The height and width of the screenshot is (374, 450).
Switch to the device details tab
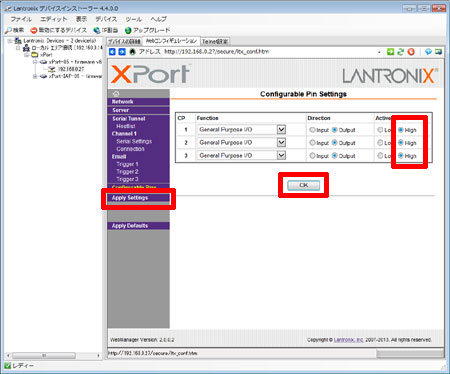[124, 41]
